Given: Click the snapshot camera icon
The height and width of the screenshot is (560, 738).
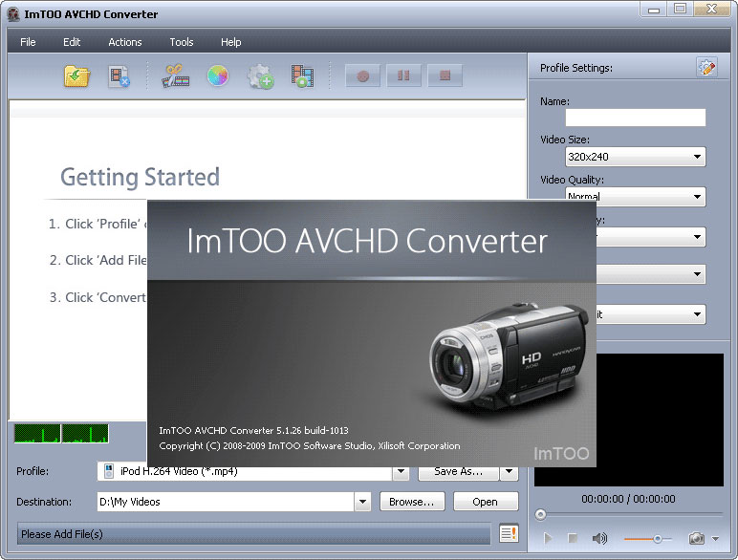Looking at the screenshot, I should coord(697,539).
